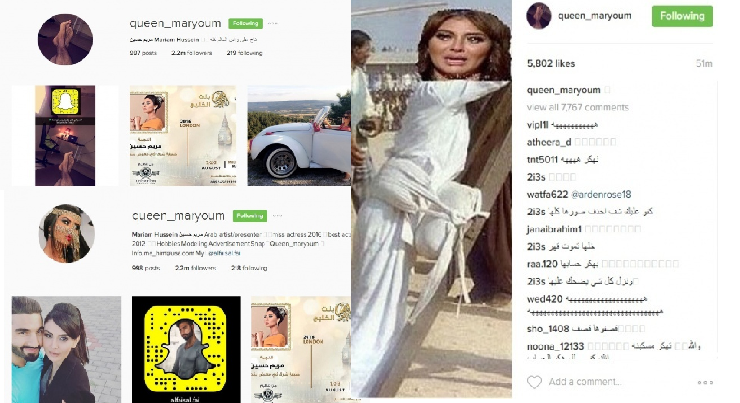Open the Snapchat ghost post thumbnail
The width and height of the screenshot is (740, 403).
click(65, 135)
